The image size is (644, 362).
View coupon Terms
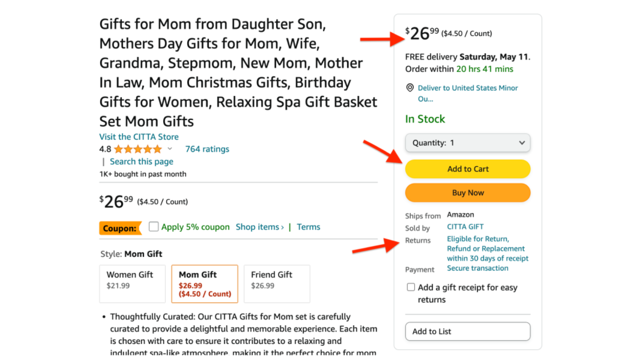click(x=308, y=227)
